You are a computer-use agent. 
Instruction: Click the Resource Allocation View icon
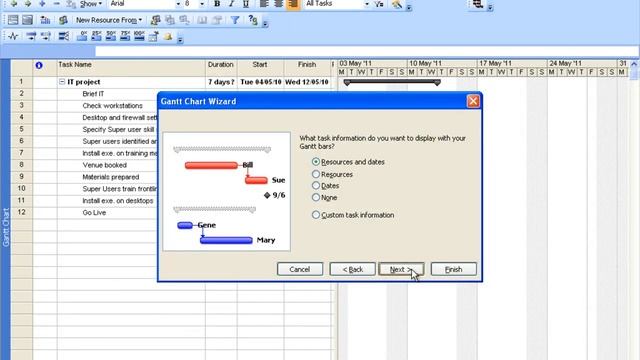[x=13, y=20]
